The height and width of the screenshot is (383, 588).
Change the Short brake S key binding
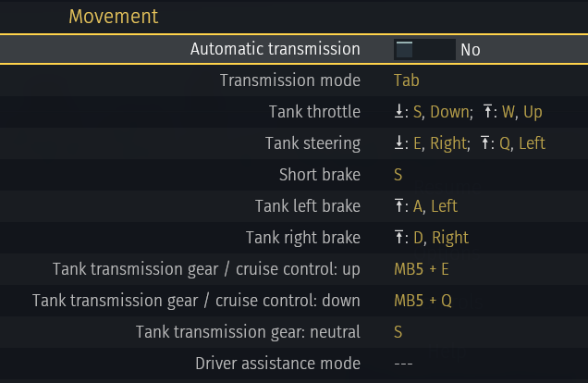point(398,175)
